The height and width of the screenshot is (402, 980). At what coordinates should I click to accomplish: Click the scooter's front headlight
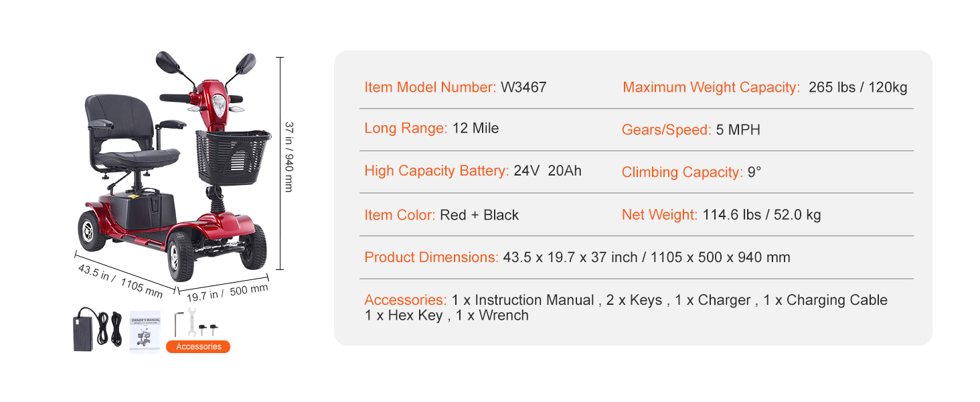pyautogui.click(x=218, y=105)
